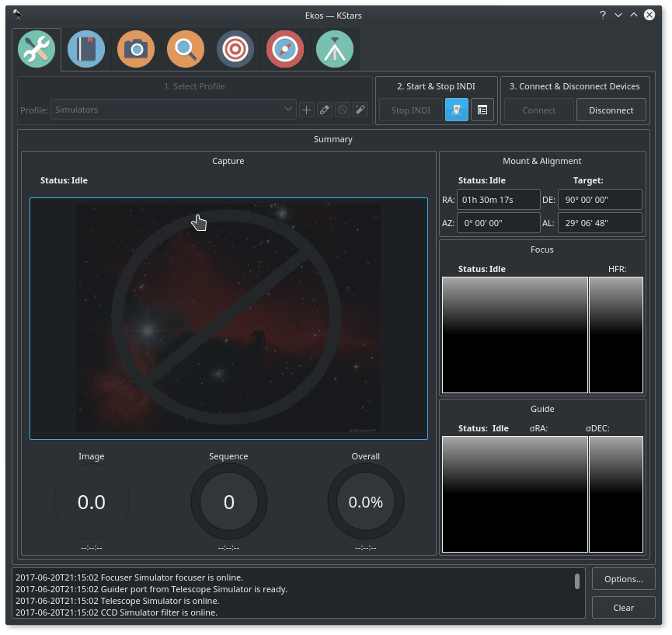Click the capture preview image

click(228, 319)
